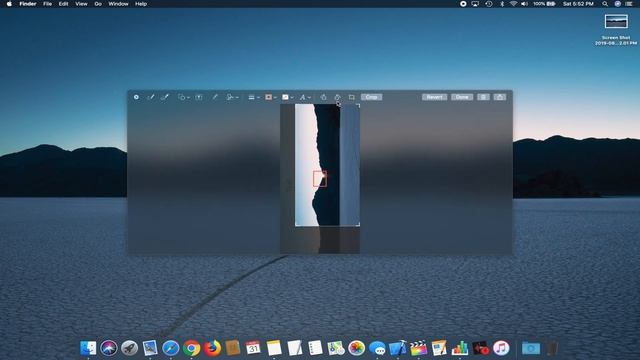Screen dimensions: 640x360
Task: Open Photos from the Dock
Action: 356,348
